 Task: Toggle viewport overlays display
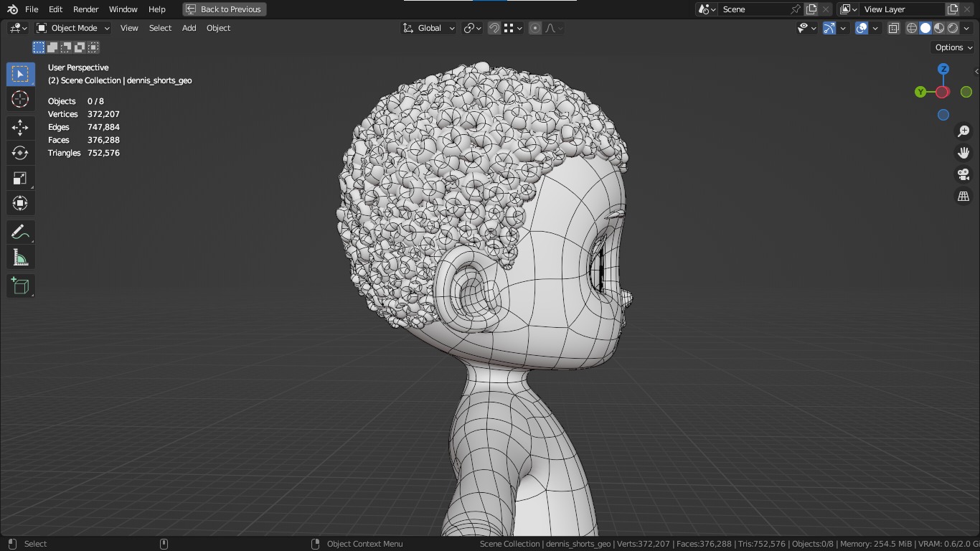[x=862, y=28]
